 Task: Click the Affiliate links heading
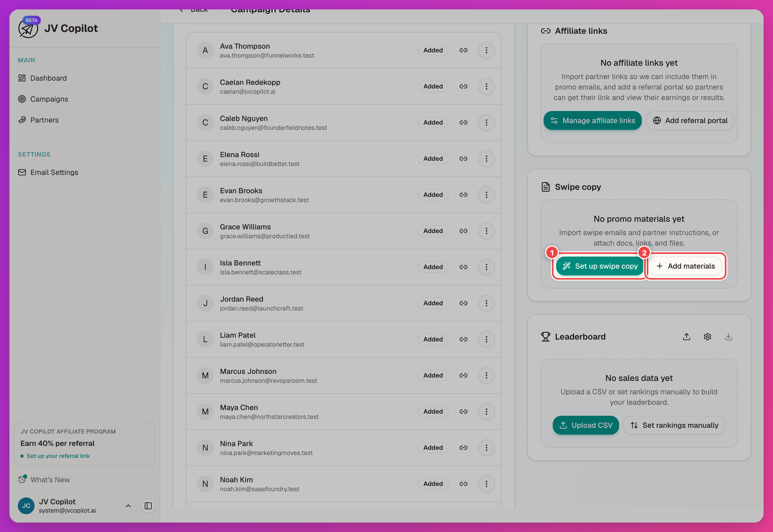point(581,31)
